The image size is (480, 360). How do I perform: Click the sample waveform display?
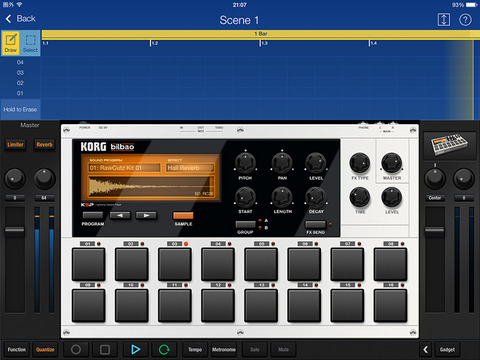(x=151, y=187)
